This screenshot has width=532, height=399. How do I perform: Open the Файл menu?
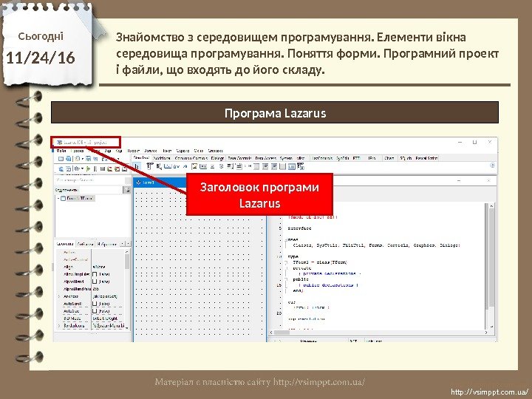coord(62,151)
